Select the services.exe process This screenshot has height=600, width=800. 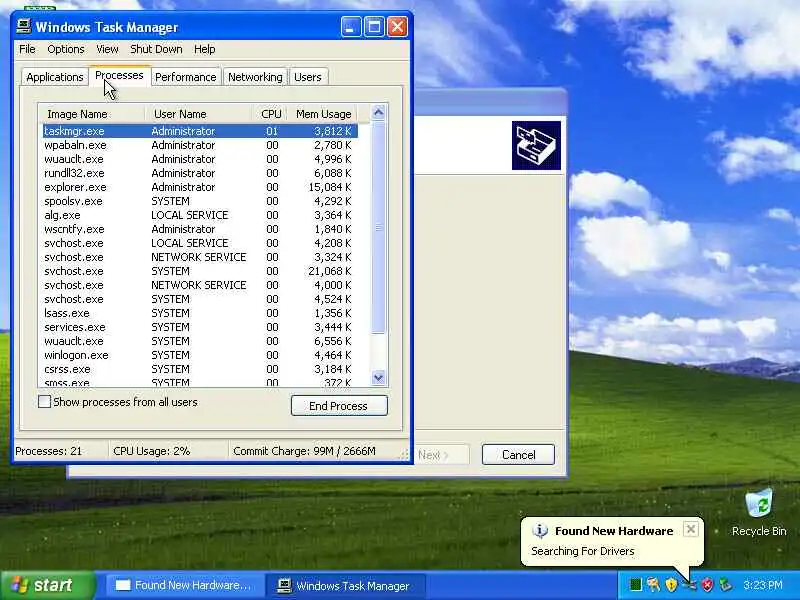(x=200, y=327)
